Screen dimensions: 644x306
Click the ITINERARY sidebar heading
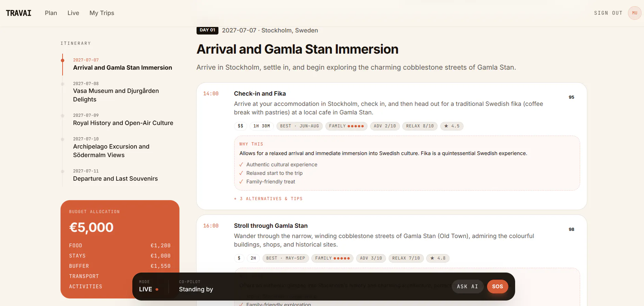click(x=76, y=43)
